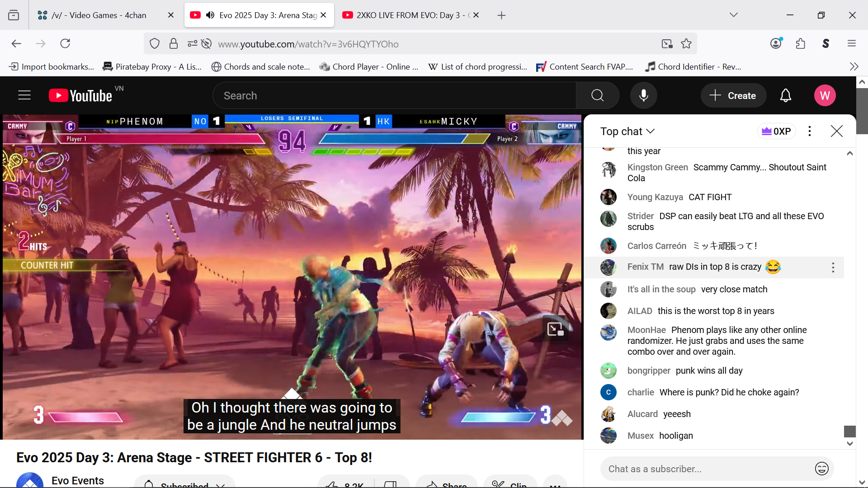This screenshot has width=868, height=488.
Task: Open a new browser tab
Action: [x=501, y=15]
